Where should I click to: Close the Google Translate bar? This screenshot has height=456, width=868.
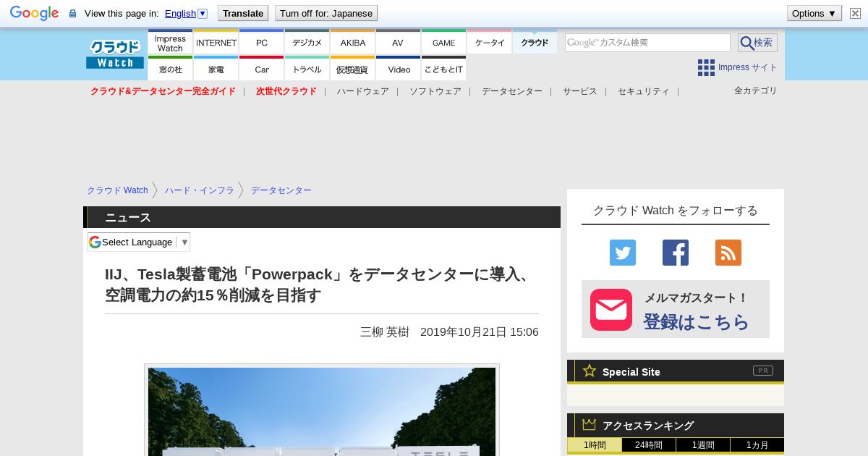click(x=855, y=13)
